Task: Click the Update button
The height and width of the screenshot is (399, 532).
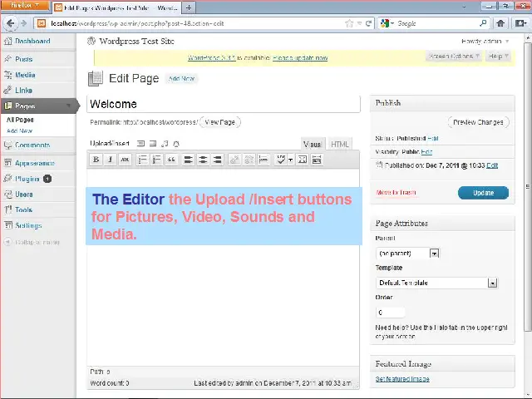Action: [x=483, y=193]
